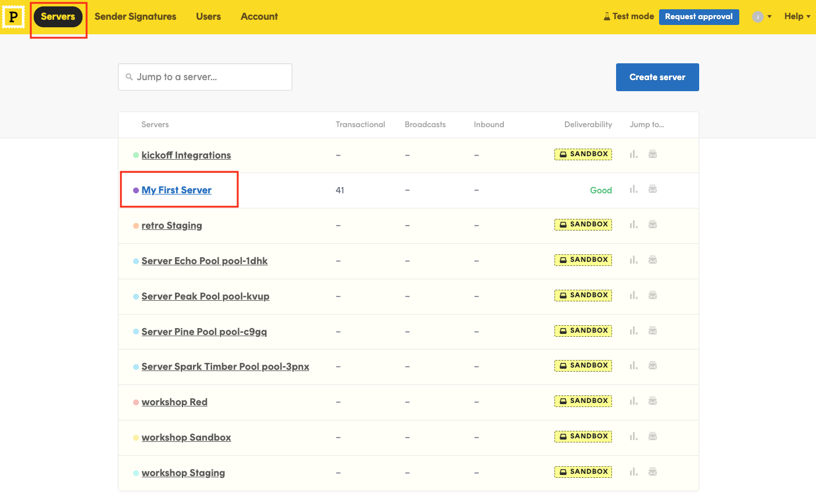Click the Postmark logo icon

pyautogui.click(x=13, y=17)
